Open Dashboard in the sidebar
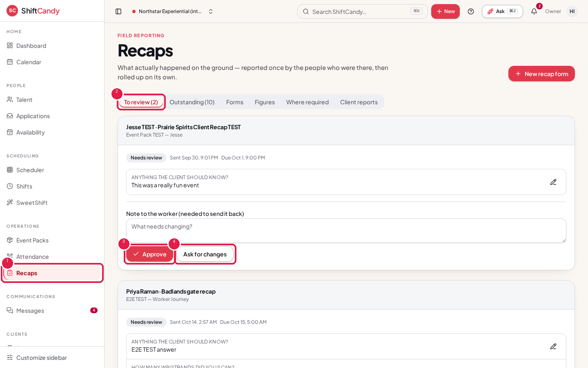The width and height of the screenshot is (588, 368). [x=52, y=46]
